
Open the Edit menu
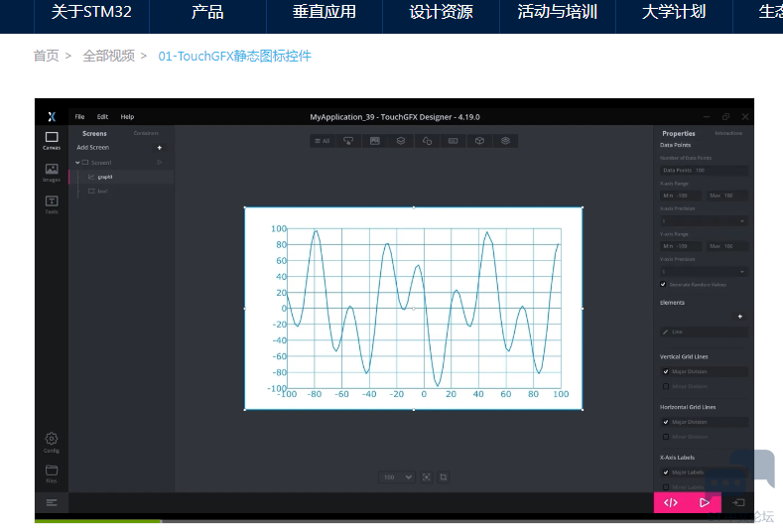pyautogui.click(x=102, y=117)
